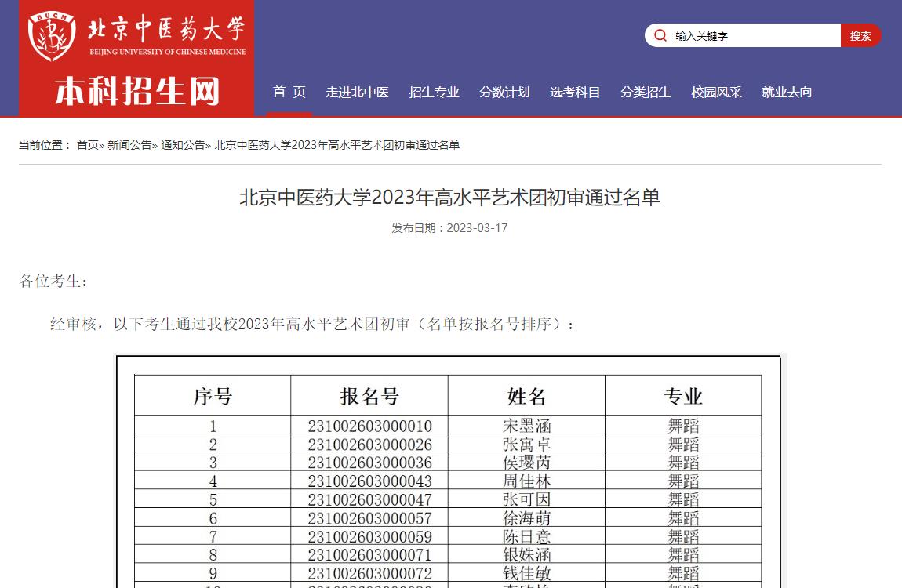Go to 新闻公告 in the breadcrumb
902x588 pixels.
tap(129, 145)
